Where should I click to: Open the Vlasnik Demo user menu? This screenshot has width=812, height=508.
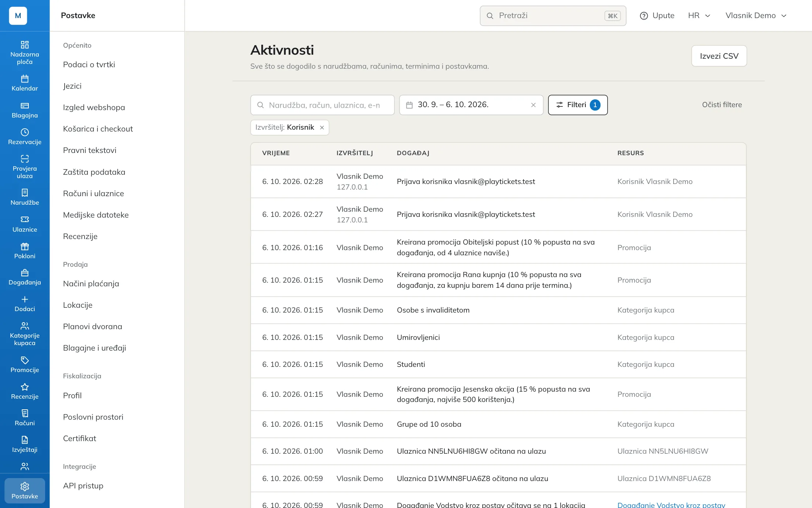click(x=756, y=16)
